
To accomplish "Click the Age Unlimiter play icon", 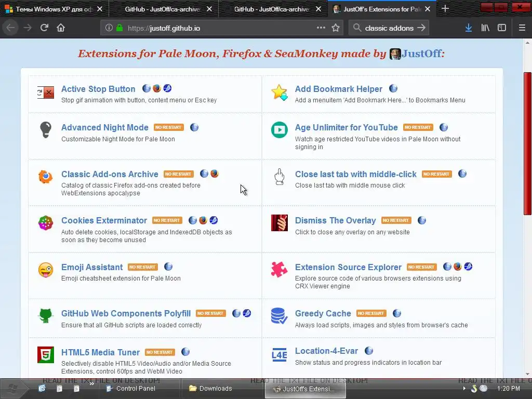I will [279, 129].
